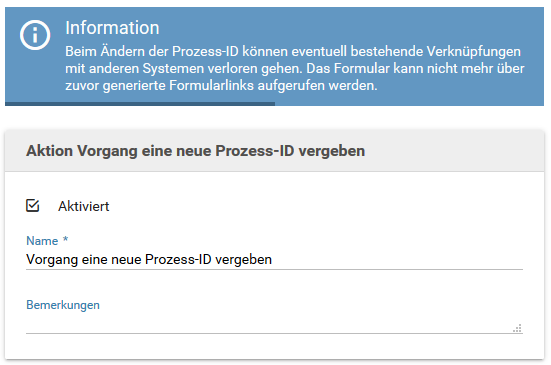
Task: Click the checkmark icon beside Aktiviert
Action: pos(33,206)
